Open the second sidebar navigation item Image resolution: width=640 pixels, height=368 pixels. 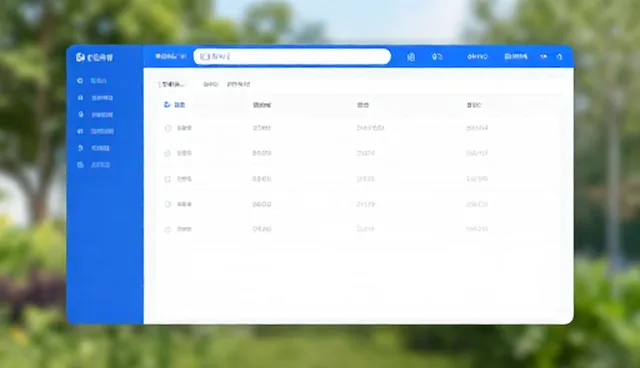tap(96, 98)
